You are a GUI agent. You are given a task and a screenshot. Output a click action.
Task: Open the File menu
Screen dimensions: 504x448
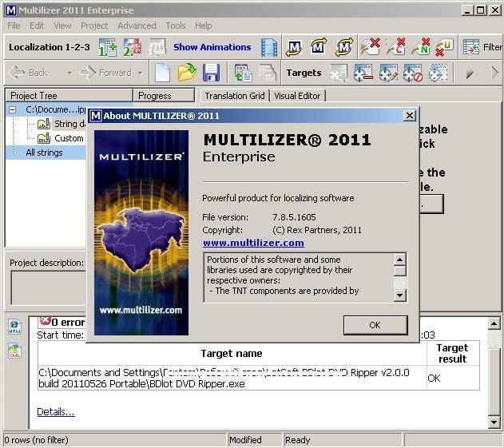point(14,26)
